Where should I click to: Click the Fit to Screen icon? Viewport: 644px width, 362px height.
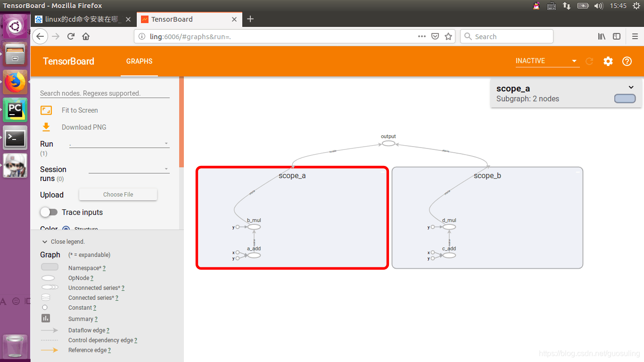pos(46,110)
